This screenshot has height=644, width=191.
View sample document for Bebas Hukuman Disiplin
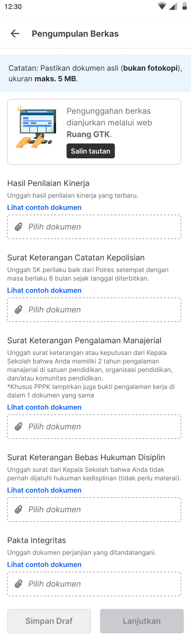(45, 490)
